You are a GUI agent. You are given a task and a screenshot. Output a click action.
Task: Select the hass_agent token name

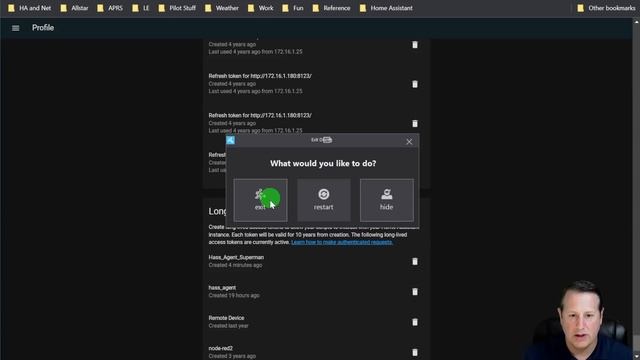pos(222,288)
